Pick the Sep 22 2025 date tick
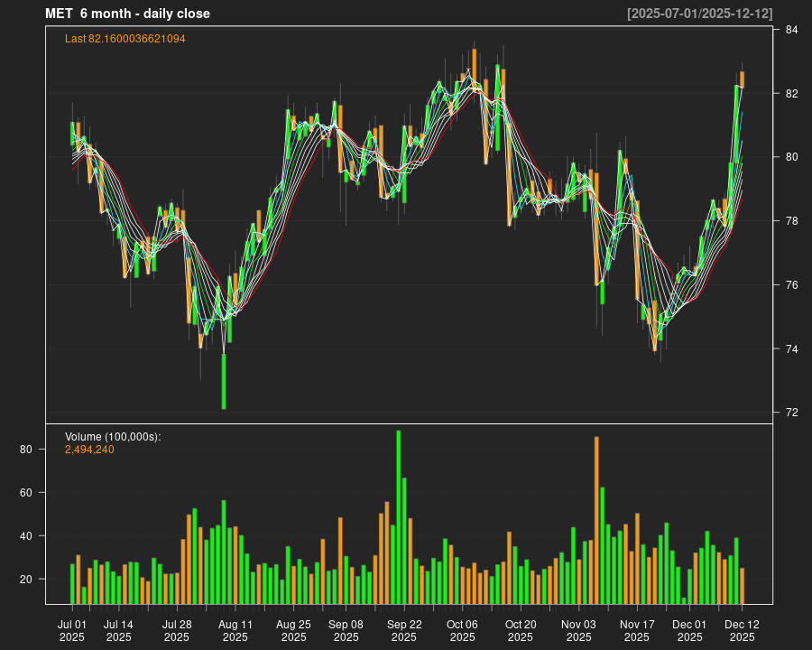The height and width of the screenshot is (650, 812). coord(404,630)
